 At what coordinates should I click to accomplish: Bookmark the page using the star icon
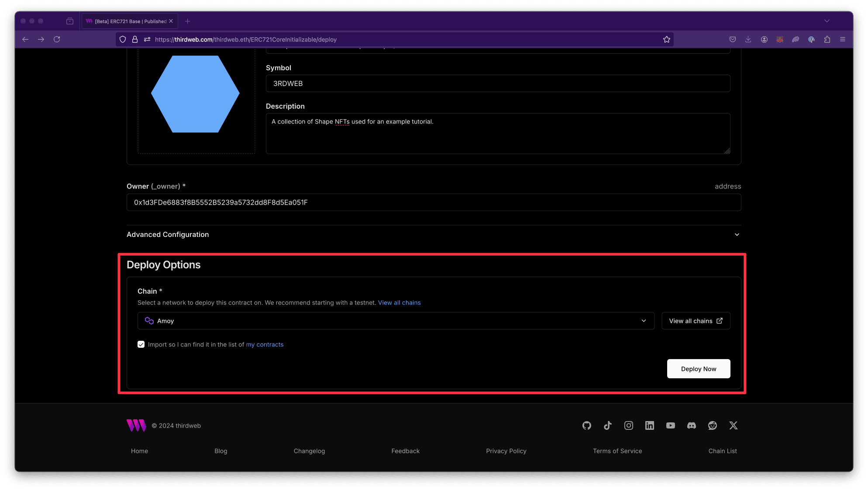point(667,39)
